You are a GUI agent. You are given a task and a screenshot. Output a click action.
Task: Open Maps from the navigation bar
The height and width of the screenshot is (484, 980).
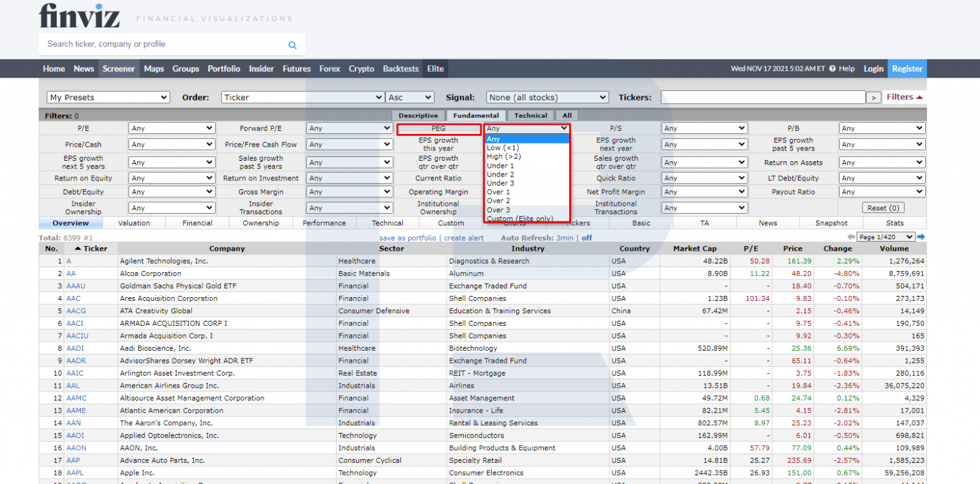(x=154, y=68)
